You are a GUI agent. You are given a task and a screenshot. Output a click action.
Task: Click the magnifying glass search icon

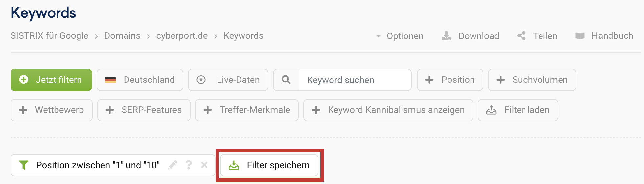pos(286,80)
